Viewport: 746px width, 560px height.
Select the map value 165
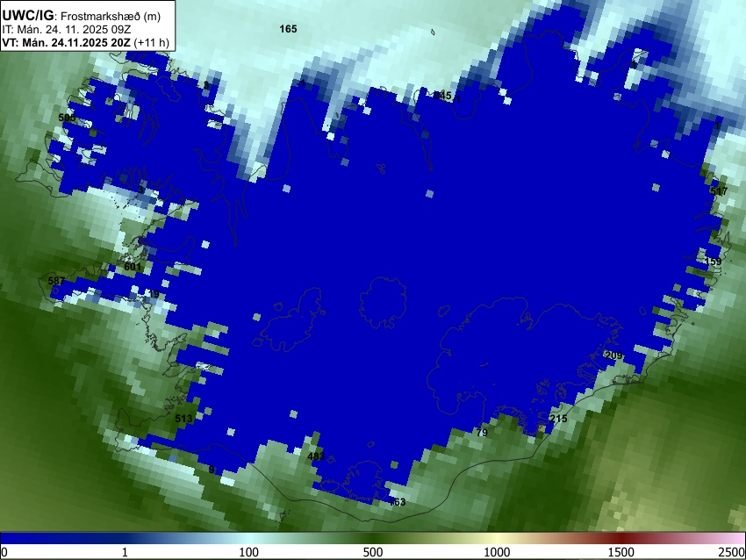(x=288, y=29)
